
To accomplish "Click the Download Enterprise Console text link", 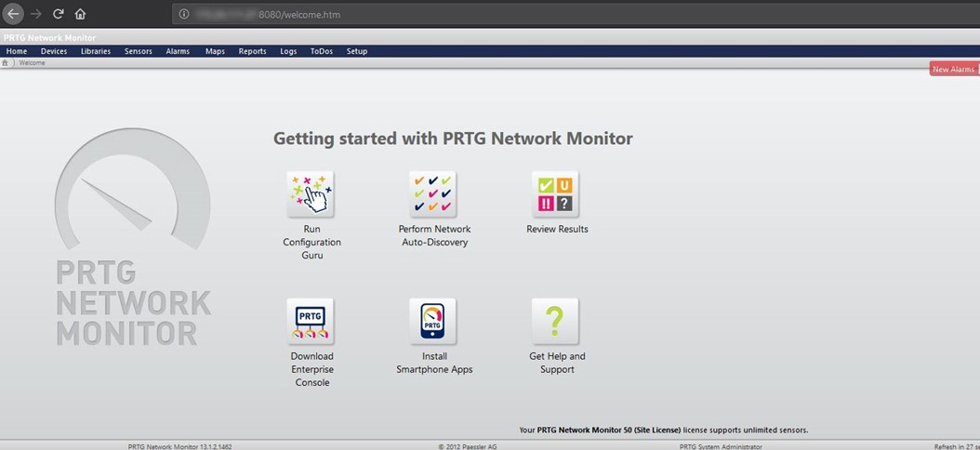I will pos(311,369).
